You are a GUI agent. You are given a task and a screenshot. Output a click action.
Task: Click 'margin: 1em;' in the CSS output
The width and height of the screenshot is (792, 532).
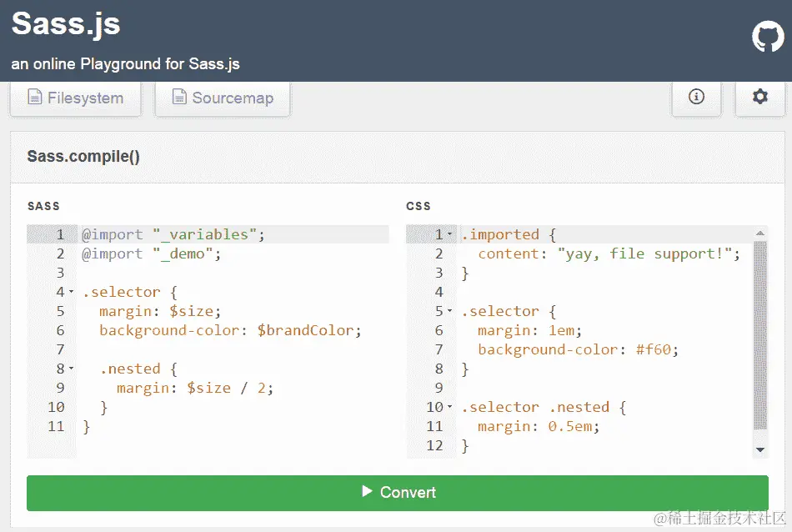530,330
